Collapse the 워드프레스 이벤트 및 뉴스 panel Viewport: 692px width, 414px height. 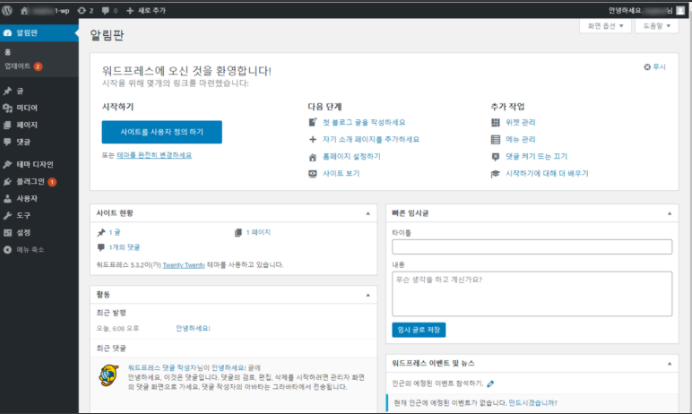(x=669, y=364)
